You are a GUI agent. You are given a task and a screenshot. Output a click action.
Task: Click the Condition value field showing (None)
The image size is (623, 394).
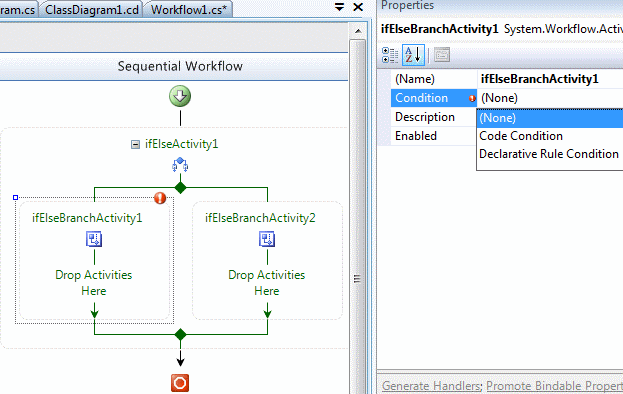pyautogui.click(x=550, y=98)
